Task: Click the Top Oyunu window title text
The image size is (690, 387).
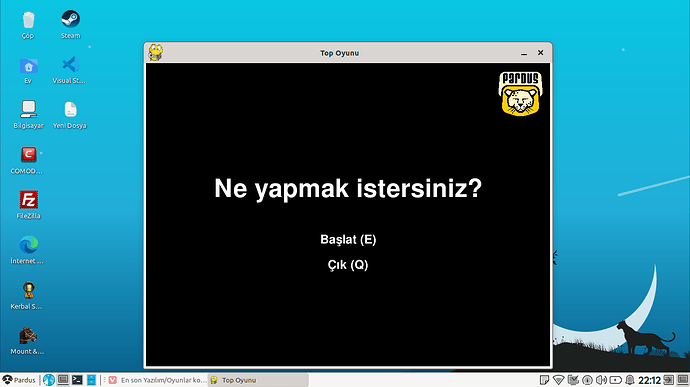Action: coord(339,53)
